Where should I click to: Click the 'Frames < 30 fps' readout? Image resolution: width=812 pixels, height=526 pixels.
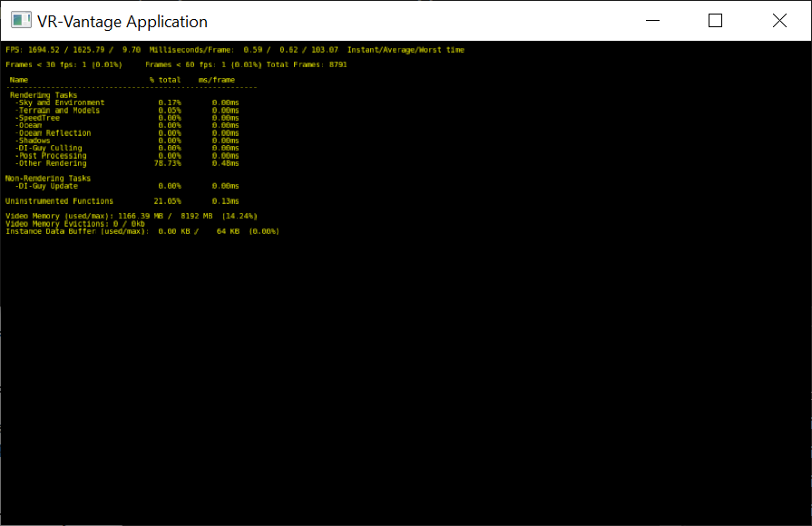click(x=64, y=64)
